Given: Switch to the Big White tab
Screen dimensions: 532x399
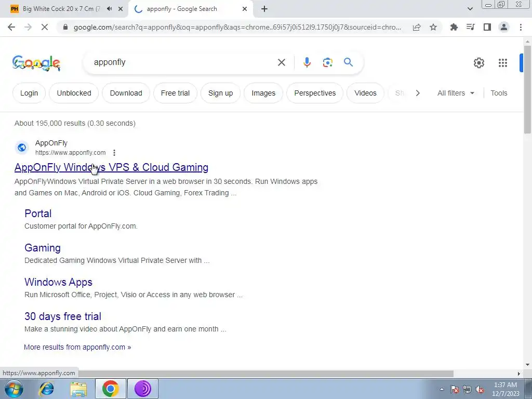Looking at the screenshot, I should coord(61,9).
